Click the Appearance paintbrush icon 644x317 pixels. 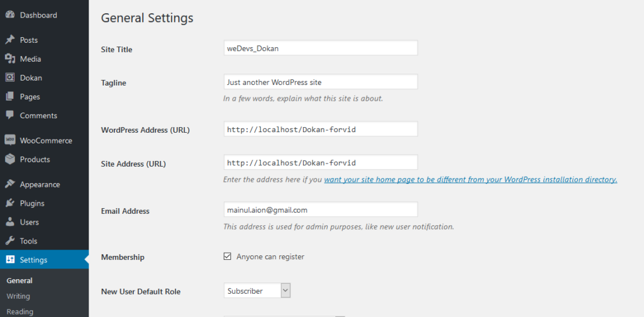(x=9, y=184)
